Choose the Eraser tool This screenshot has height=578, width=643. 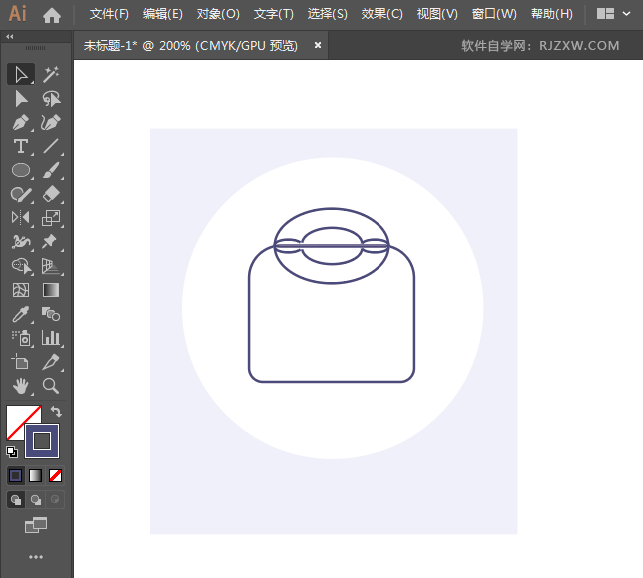(51, 194)
